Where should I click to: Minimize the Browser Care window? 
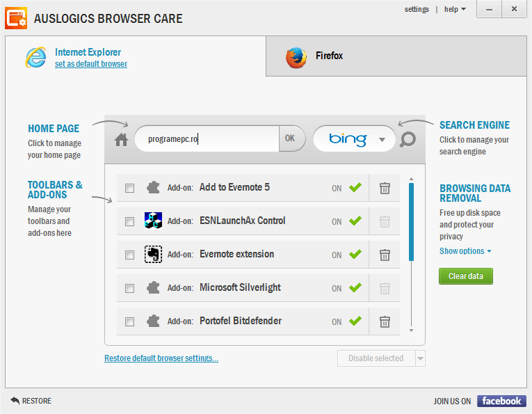pyautogui.click(x=489, y=9)
